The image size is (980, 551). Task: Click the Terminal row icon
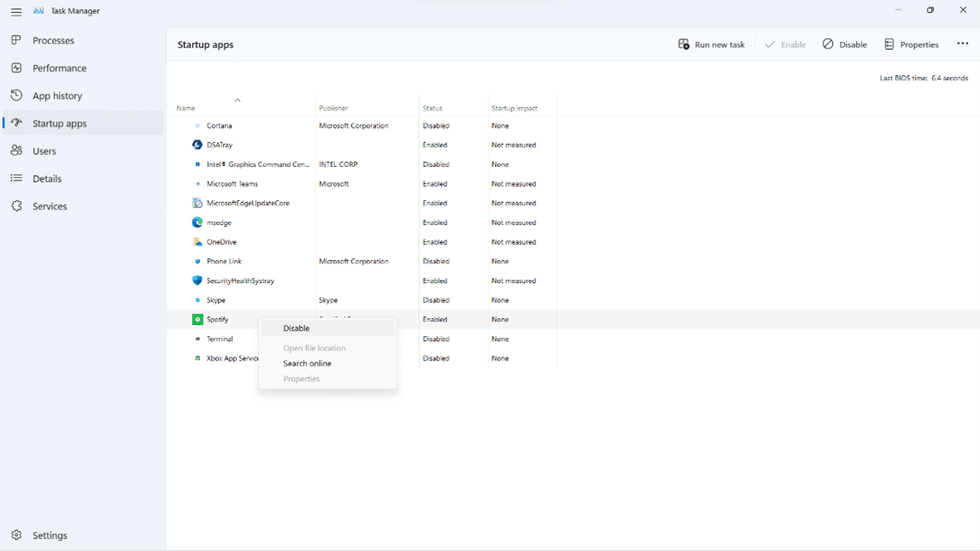(x=198, y=339)
